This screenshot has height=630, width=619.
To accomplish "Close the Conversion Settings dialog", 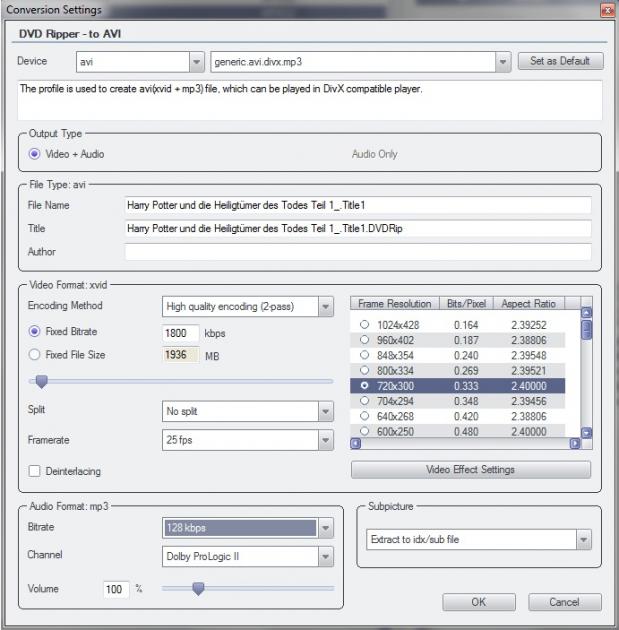I will [606, 10].
